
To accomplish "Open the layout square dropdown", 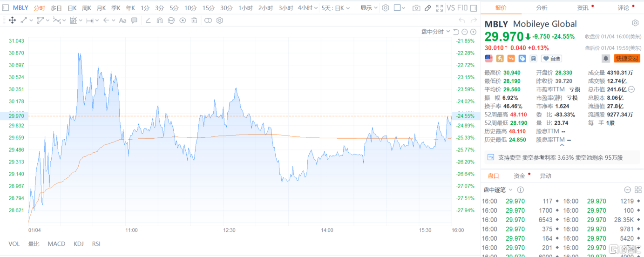I will pyautogui.click(x=400, y=8).
